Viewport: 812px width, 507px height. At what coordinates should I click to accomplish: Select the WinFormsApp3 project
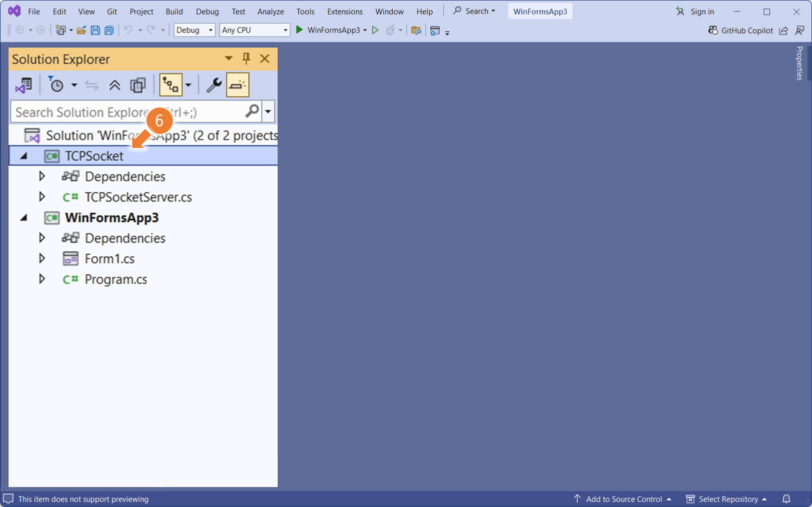[x=111, y=218]
